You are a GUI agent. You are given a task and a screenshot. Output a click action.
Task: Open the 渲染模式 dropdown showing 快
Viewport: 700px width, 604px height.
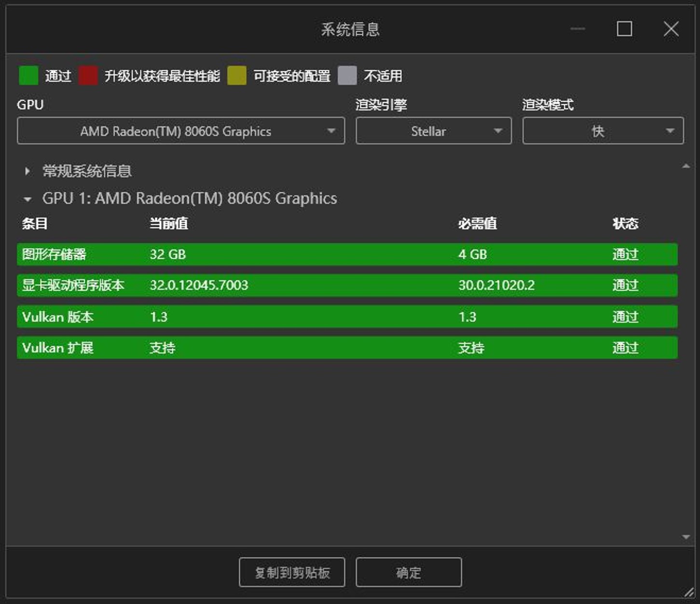tap(603, 131)
